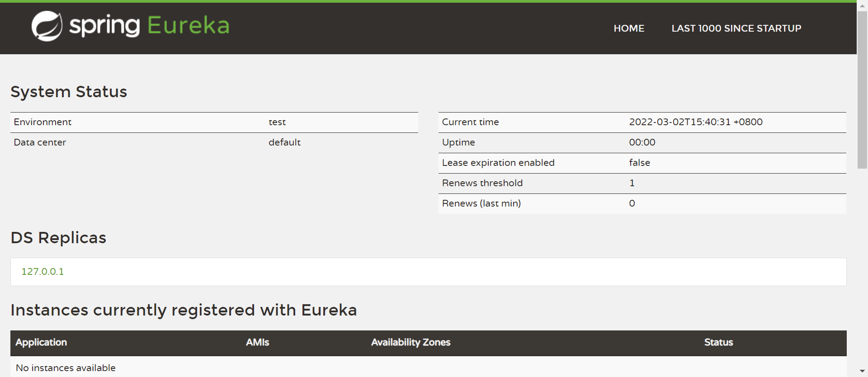Click the Lease expiration enabled label
This screenshot has width=868, height=377.
(498, 163)
